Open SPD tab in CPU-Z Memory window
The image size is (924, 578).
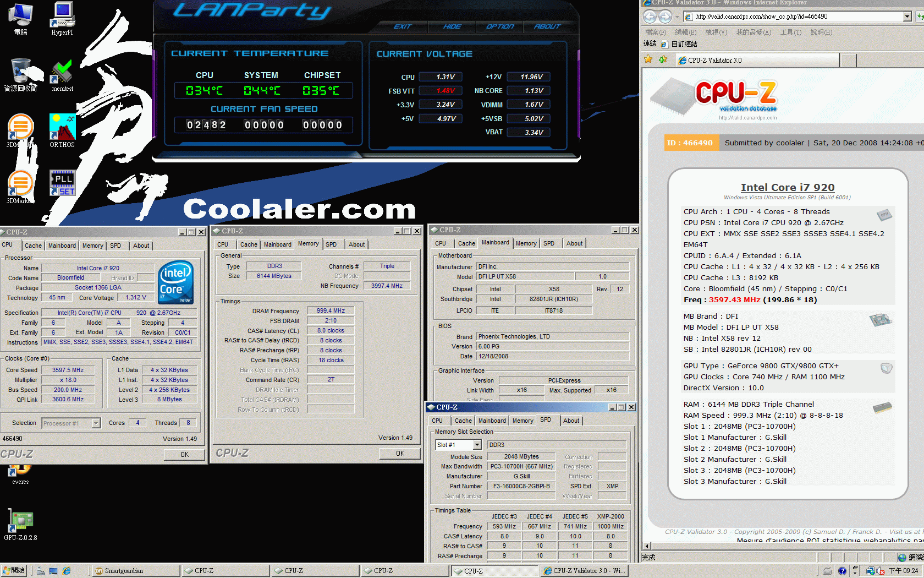pos(331,244)
